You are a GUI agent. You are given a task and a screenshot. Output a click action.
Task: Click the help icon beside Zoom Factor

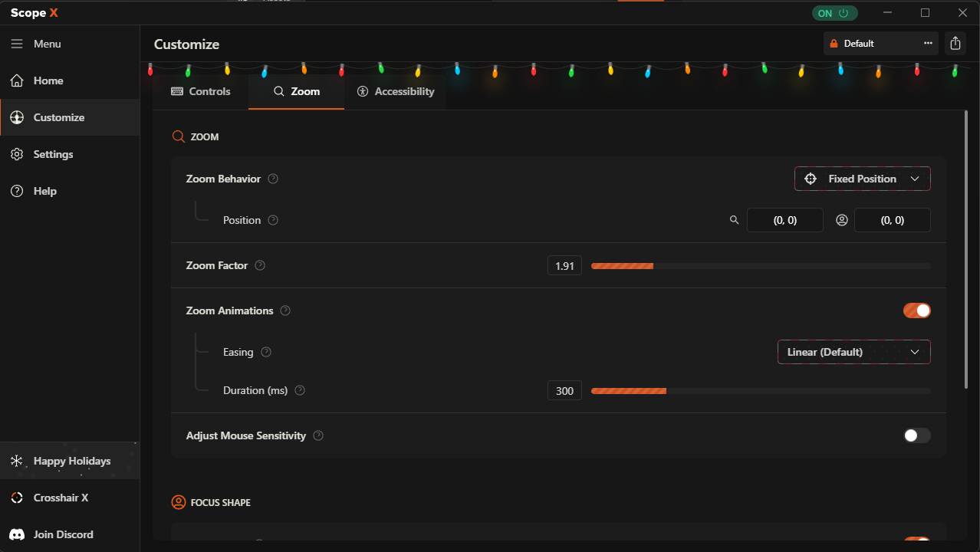point(260,265)
